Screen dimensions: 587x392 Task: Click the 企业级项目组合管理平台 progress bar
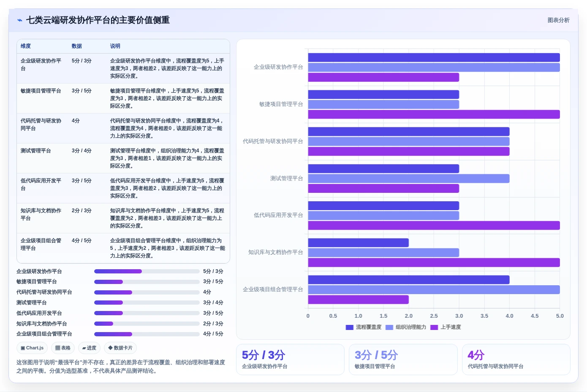pos(147,334)
